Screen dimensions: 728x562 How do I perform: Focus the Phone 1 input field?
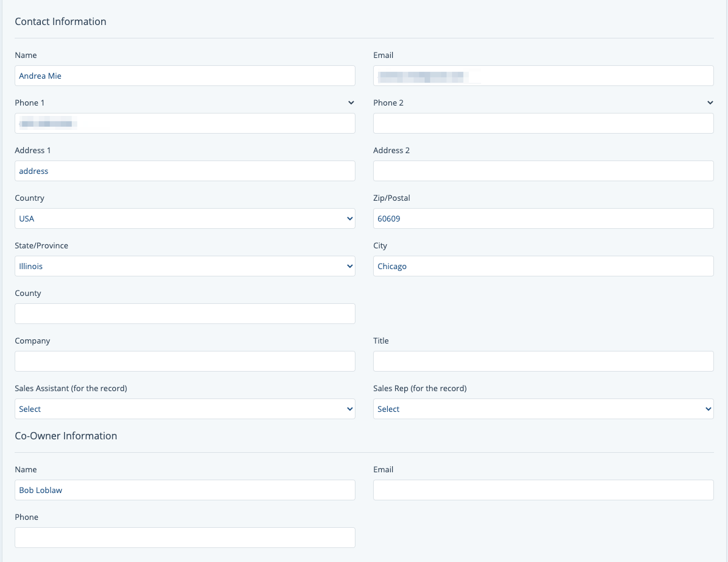(185, 123)
